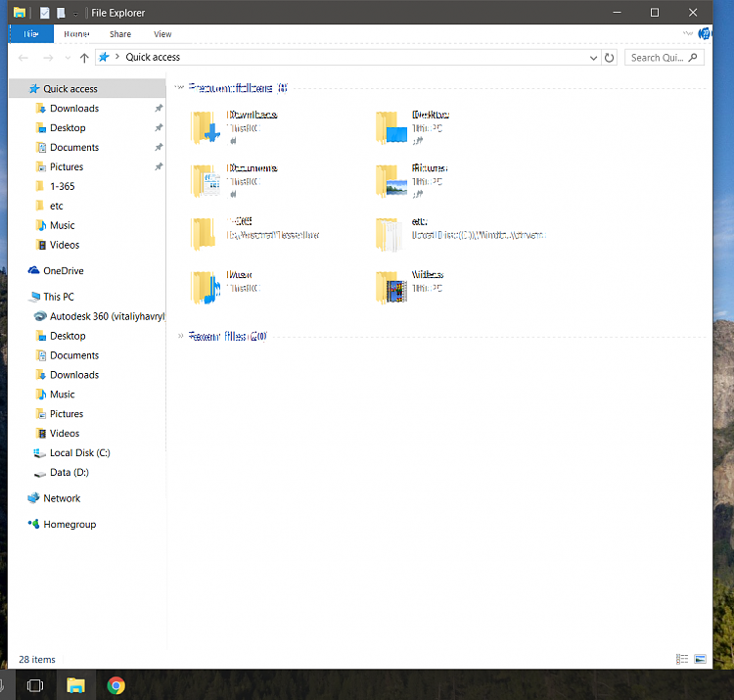Viewport: 734px width, 700px height.
Task: Open the Customize Quick Access Toolbar dropdown
Action: click(x=75, y=14)
